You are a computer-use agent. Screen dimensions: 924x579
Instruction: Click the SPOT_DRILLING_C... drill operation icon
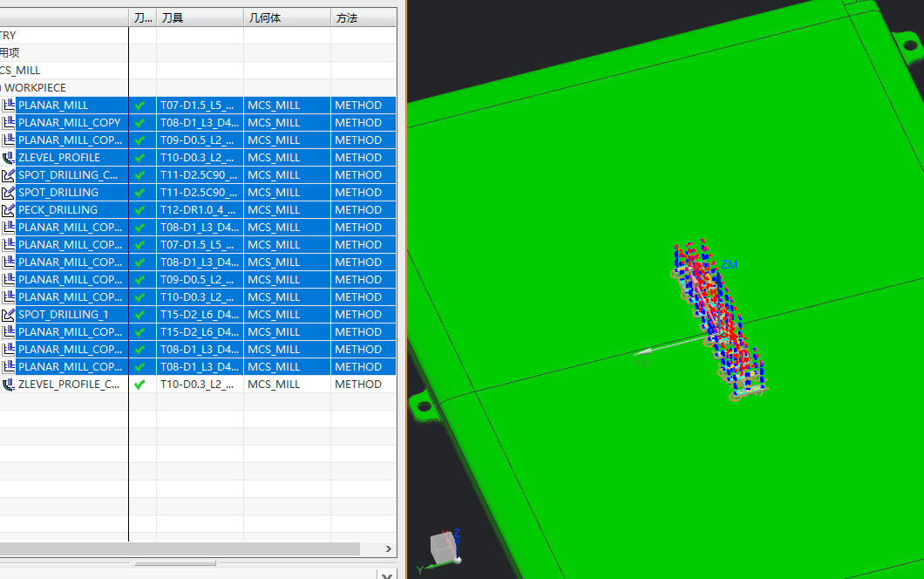(x=8, y=175)
